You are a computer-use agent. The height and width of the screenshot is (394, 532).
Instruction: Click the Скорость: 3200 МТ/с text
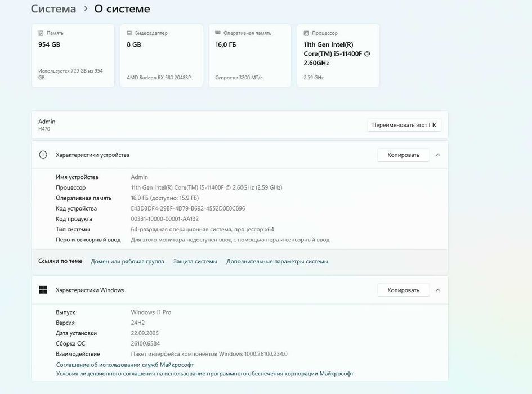pos(239,77)
